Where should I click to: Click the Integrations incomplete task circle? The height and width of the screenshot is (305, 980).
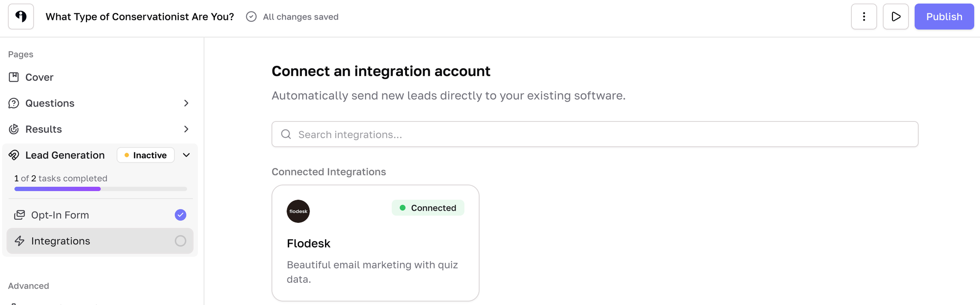pos(180,241)
